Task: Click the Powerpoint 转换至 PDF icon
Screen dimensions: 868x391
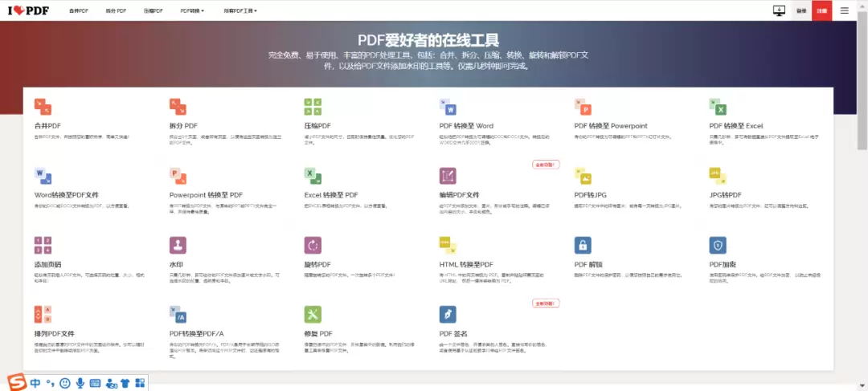Action: tap(178, 176)
